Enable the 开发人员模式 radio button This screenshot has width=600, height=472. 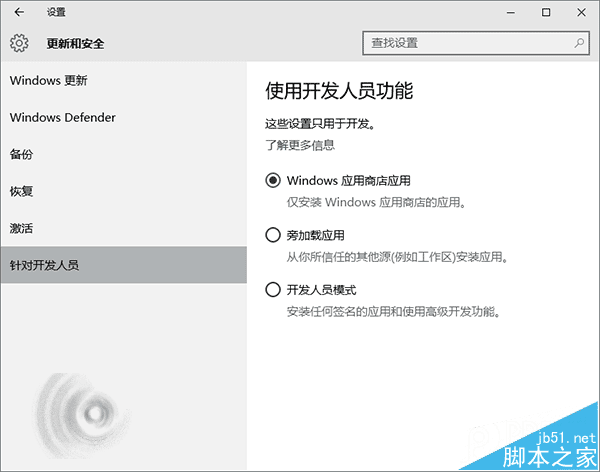point(273,289)
